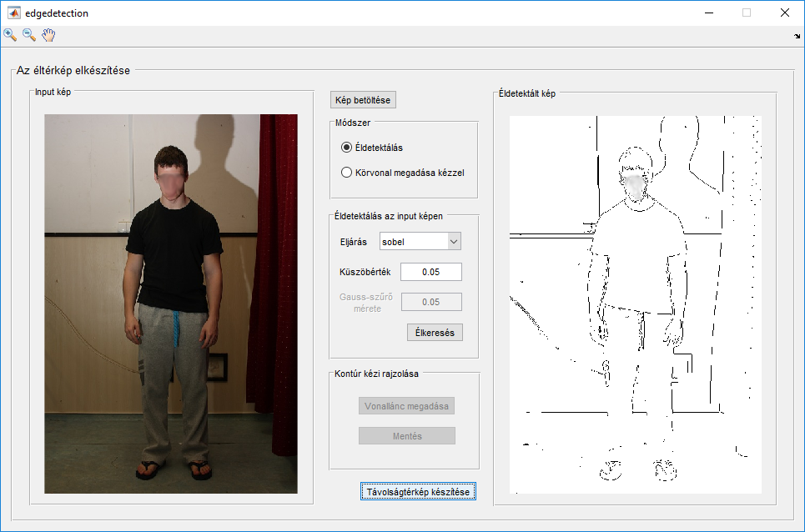Choose Körvonal megadása kézzel radio option
The image size is (805, 532).
[x=347, y=173]
